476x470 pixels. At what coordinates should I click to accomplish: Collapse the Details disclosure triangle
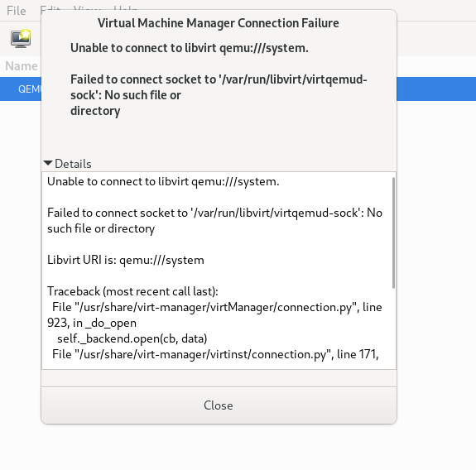[x=48, y=163]
